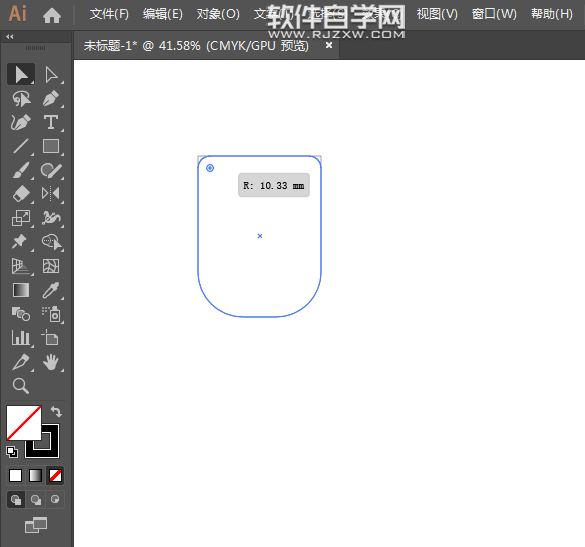Image resolution: width=585 pixels, height=547 pixels.
Task: Select the Slice tool
Action: [21, 362]
